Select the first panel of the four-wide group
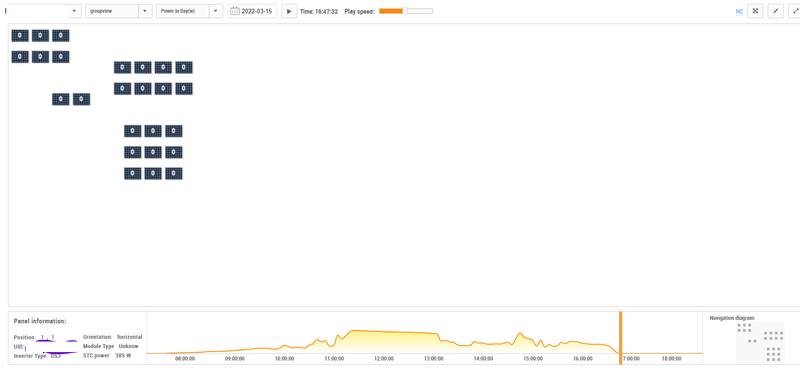The image size is (800, 368). [122, 67]
